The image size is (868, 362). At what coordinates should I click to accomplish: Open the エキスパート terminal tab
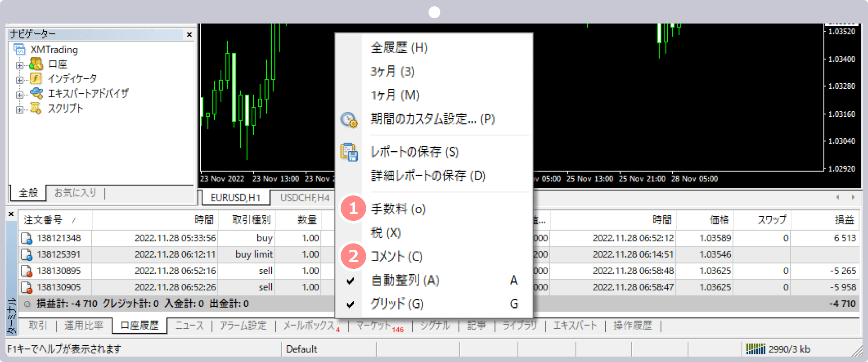click(x=575, y=325)
